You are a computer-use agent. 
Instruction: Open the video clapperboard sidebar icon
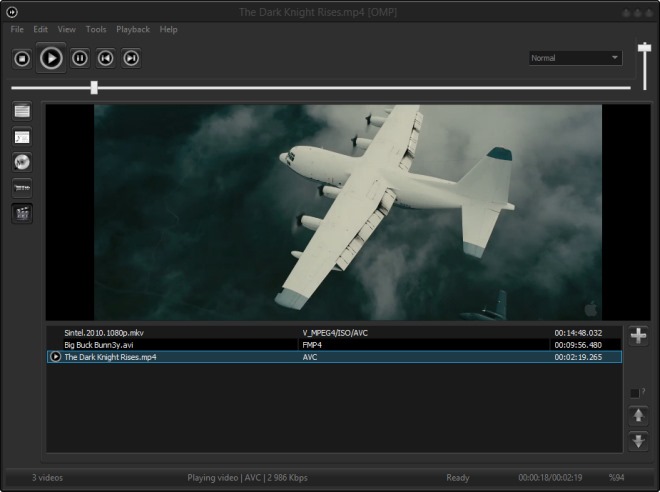point(22,213)
